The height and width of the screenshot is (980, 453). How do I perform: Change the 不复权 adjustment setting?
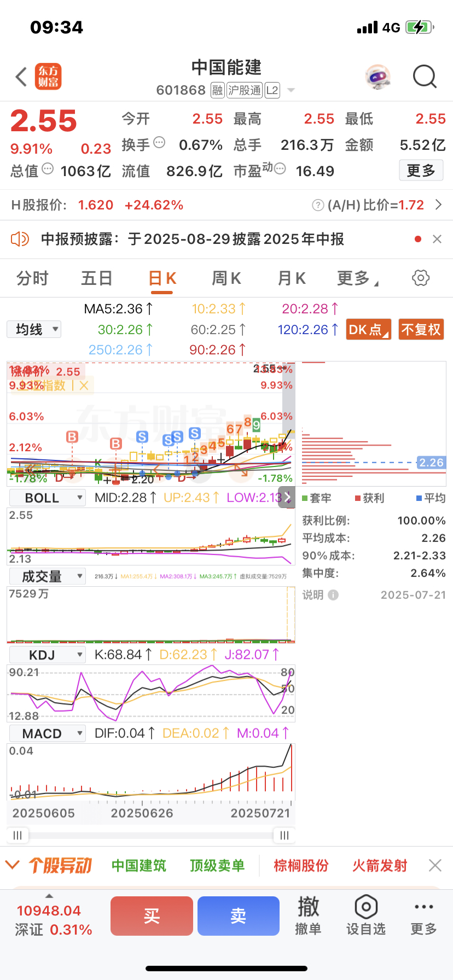coord(421,329)
